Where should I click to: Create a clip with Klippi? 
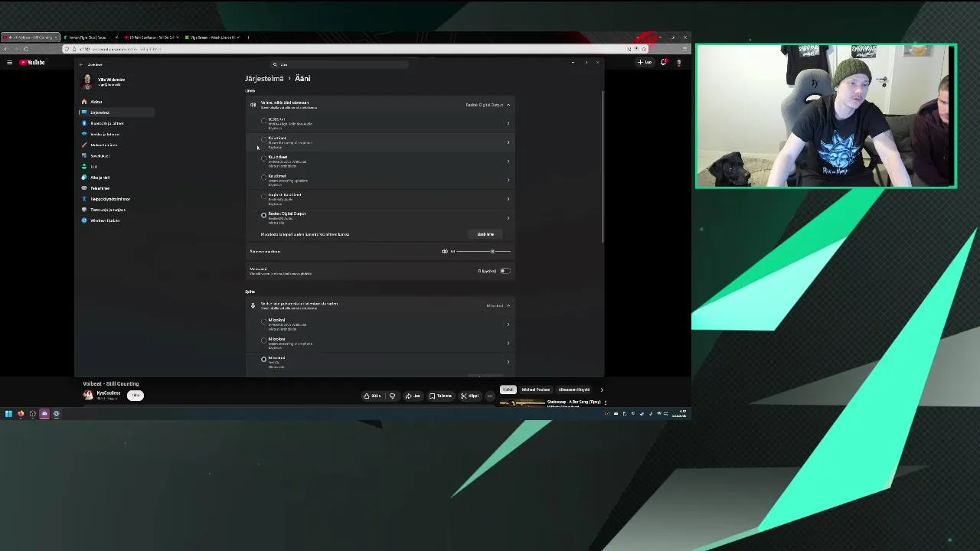[469, 396]
